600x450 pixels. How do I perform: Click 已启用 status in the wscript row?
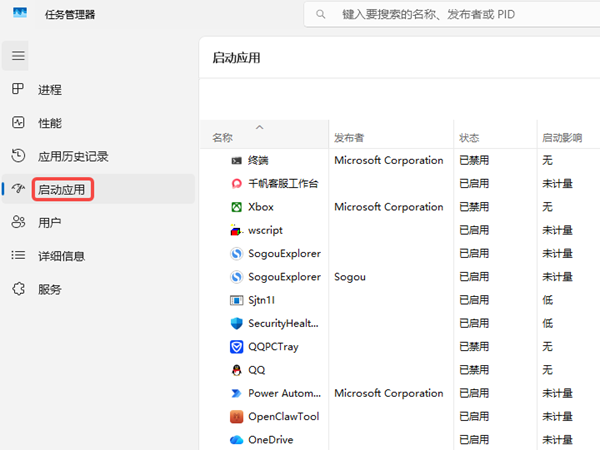tap(474, 230)
